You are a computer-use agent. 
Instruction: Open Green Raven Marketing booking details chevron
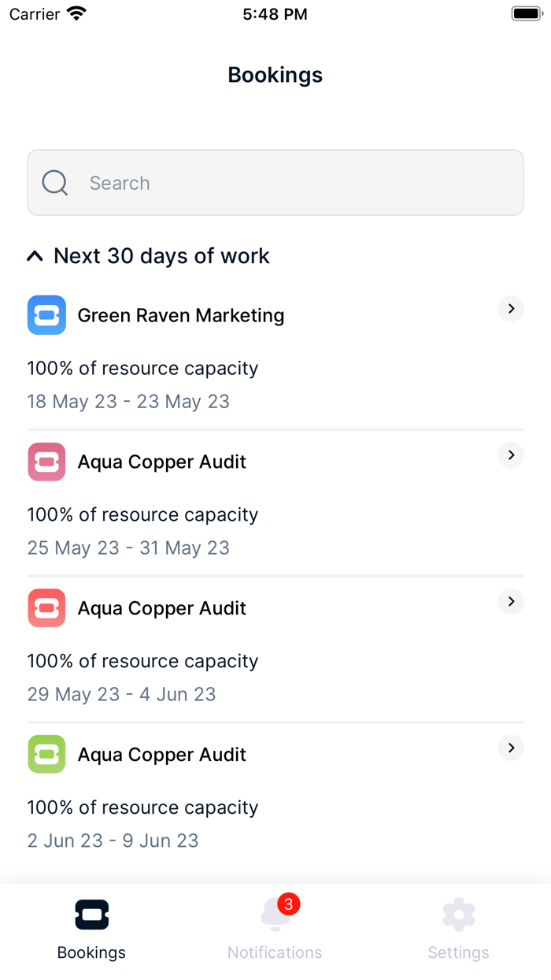(x=510, y=308)
